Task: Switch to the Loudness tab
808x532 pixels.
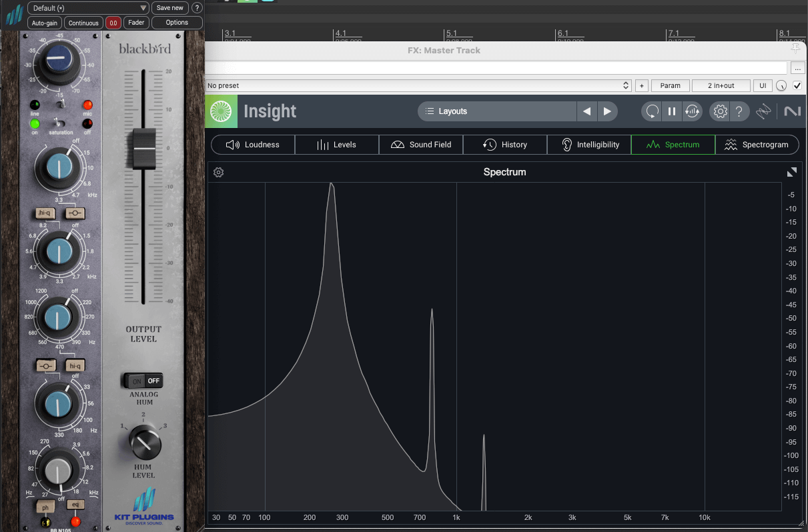Action: [253, 145]
